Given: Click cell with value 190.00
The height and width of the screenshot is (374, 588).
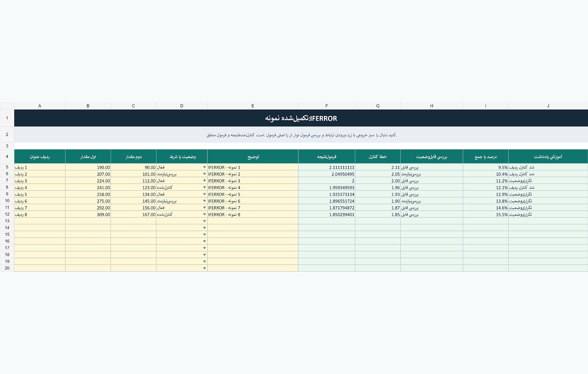Looking at the screenshot, I should tap(88, 167).
